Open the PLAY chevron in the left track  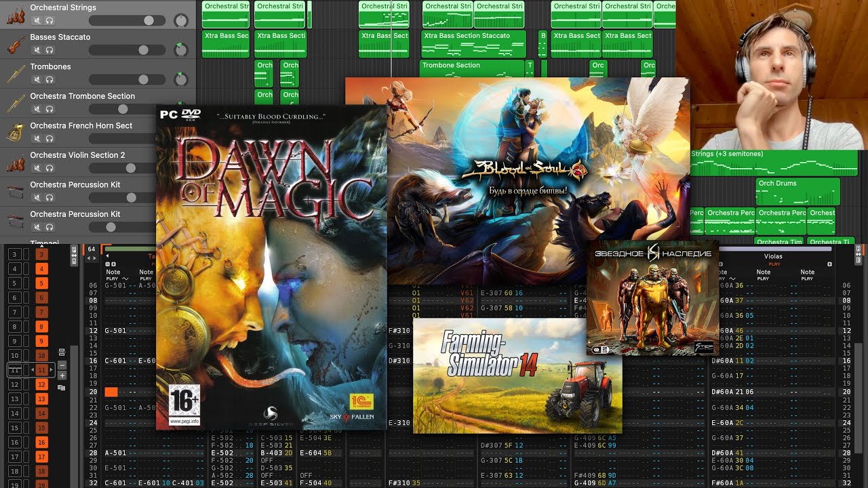point(125,279)
